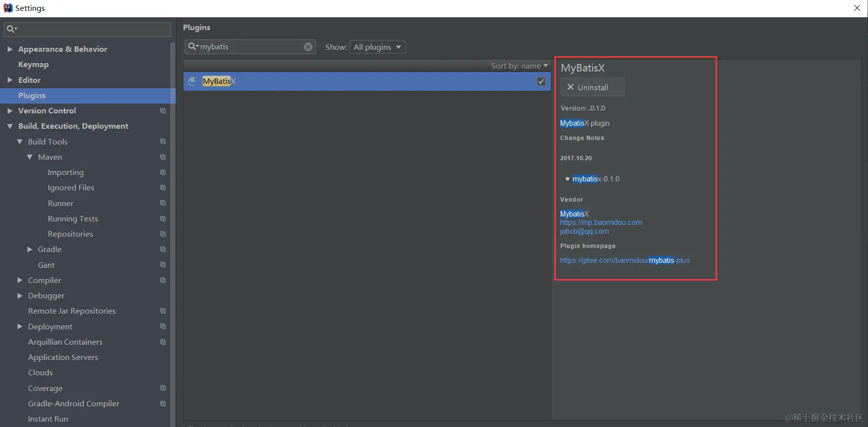Expand the Appearance & Behavior section

coord(10,49)
